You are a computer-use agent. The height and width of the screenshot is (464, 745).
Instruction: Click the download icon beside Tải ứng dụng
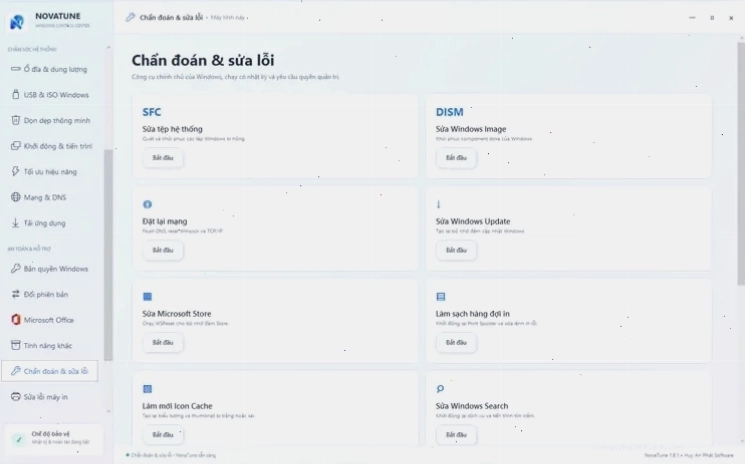pos(16,223)
